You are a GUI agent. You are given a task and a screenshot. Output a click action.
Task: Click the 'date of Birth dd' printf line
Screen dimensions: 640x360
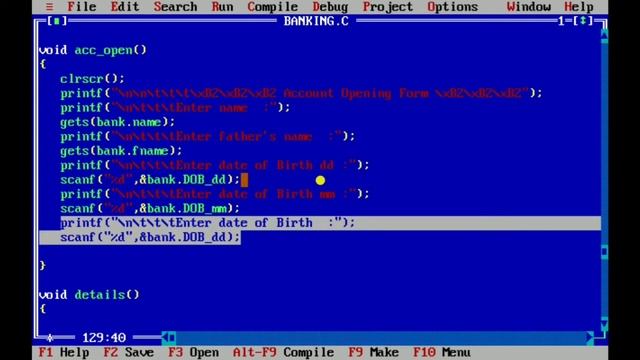pyautogui.click(x=215, y=165)
